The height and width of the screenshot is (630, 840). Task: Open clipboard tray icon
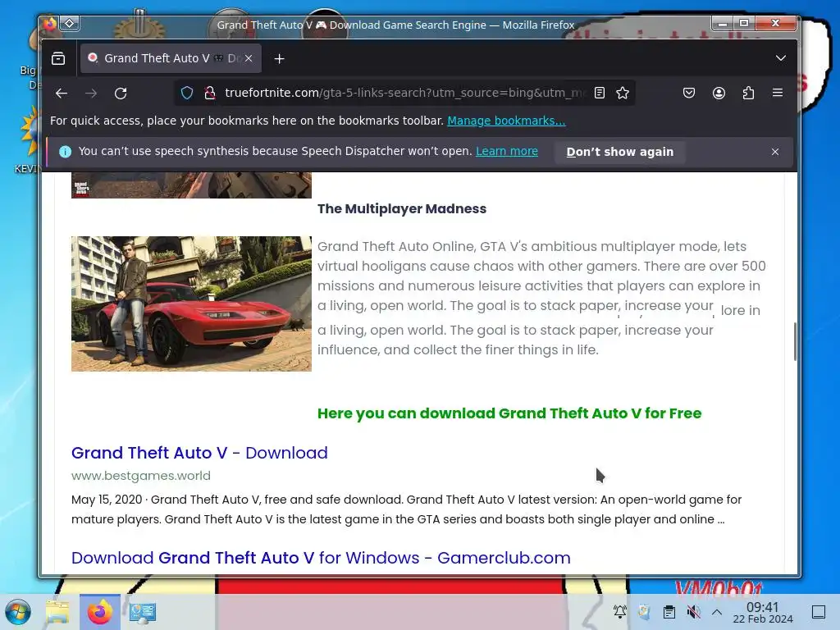[x=669, y=612]
